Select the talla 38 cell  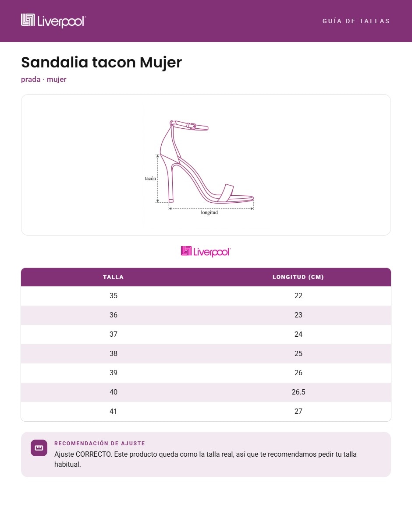click(x=114, y=354)
